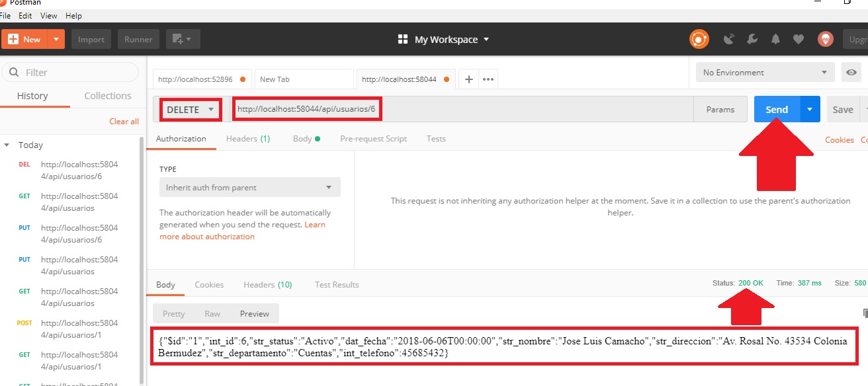Click the heart favorites icon in the header

pos(799,39)
